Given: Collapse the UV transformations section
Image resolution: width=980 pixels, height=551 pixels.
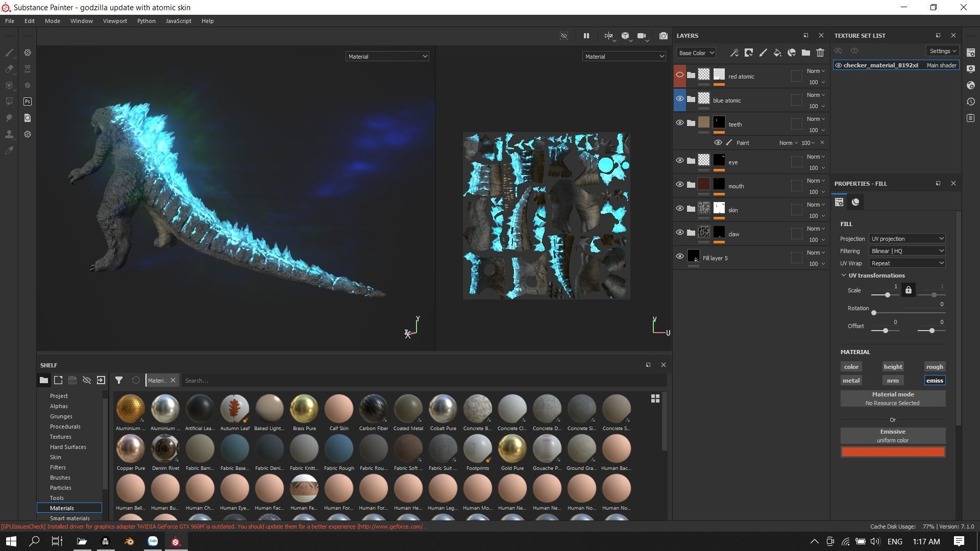Looking at the screenshot, I should (x=844, y=275).
